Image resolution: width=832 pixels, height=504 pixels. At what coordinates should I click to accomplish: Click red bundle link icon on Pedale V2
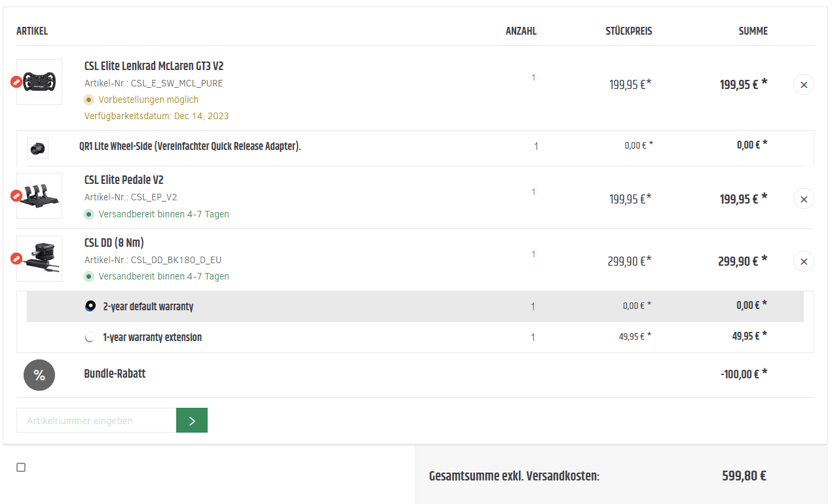point(16,196)
